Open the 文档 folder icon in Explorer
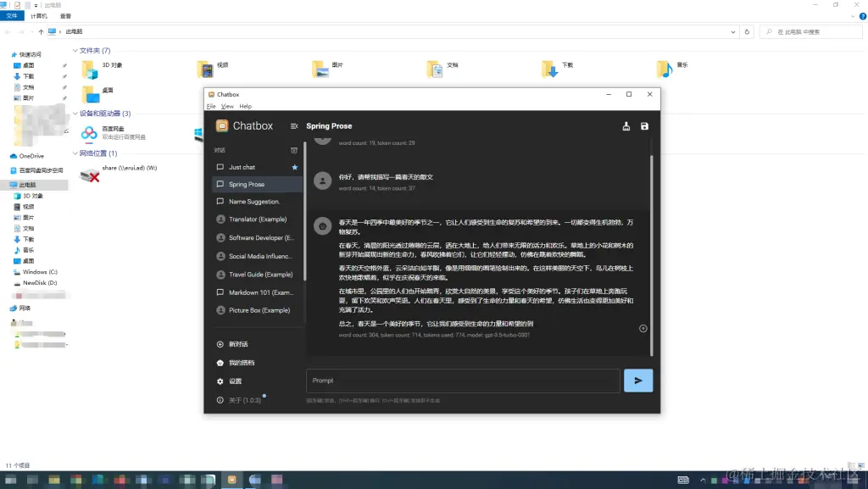The width and height of the screenshot is (868, 489). point(435,69)
